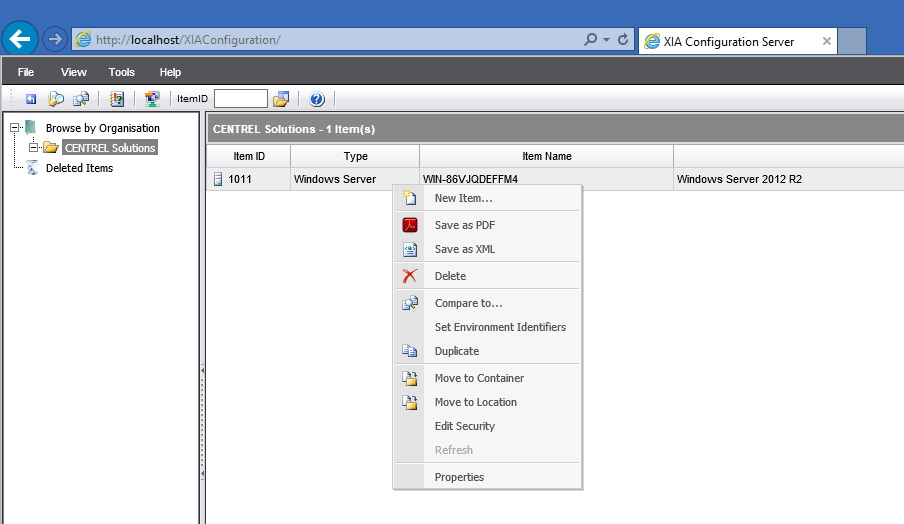Open the Help menu
Image resolution: width=904 pixels, height=524 pixels.
point(170,72)
